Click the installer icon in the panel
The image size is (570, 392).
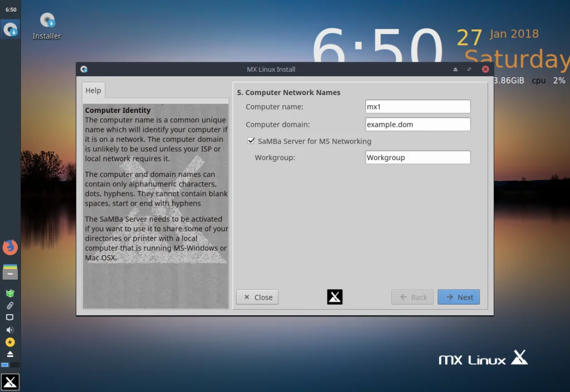pos(10,29)
